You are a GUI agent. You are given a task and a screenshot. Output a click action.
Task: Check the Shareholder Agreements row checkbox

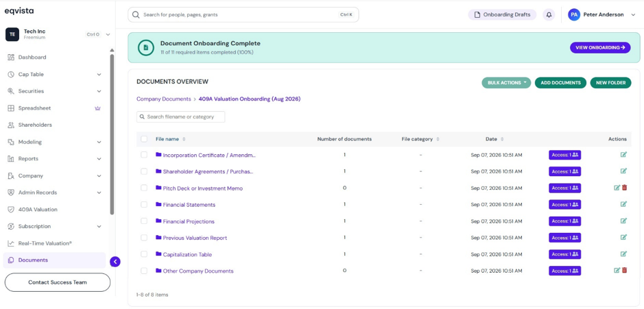[x=144, y=171]
